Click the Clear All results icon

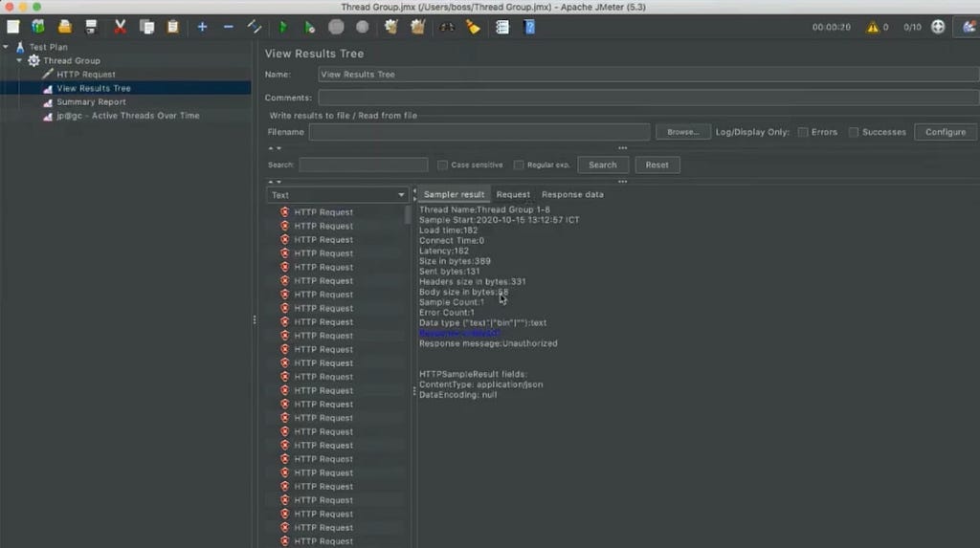(x=417, y=27)
